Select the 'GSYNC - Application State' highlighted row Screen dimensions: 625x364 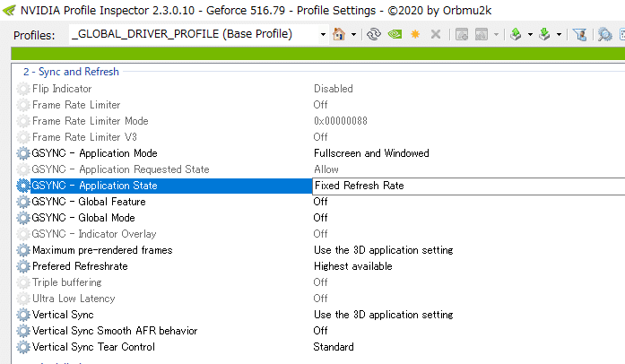click(171, 186)
